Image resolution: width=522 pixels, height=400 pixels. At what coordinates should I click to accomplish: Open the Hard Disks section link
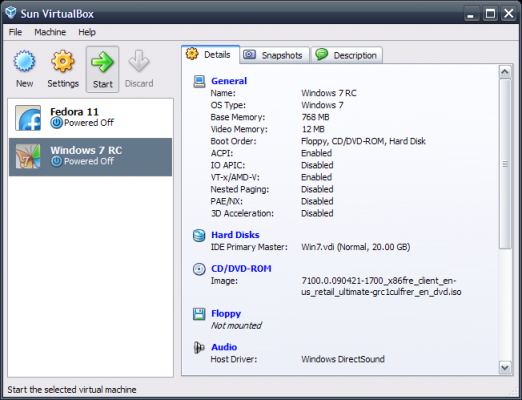(235, 235)
